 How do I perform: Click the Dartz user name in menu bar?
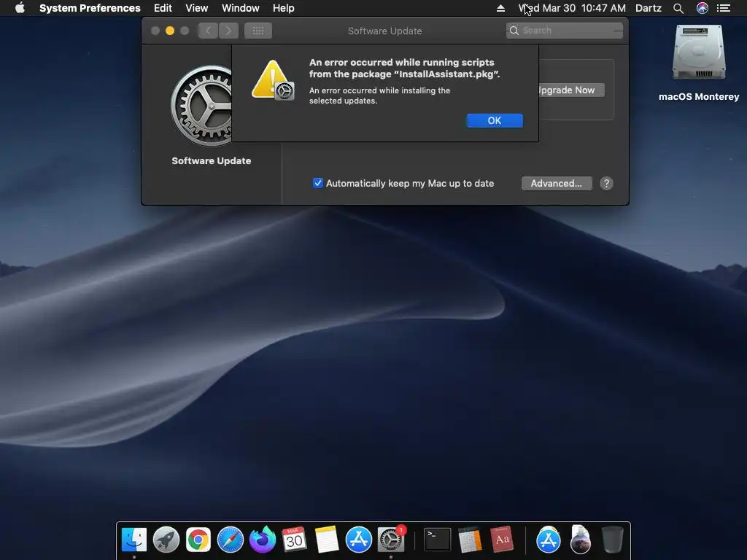(649, 8)
